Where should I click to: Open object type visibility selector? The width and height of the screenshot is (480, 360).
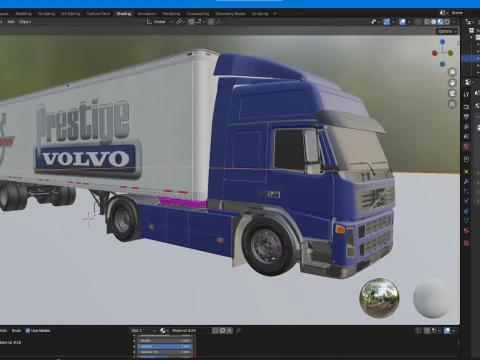pos(375,22)
